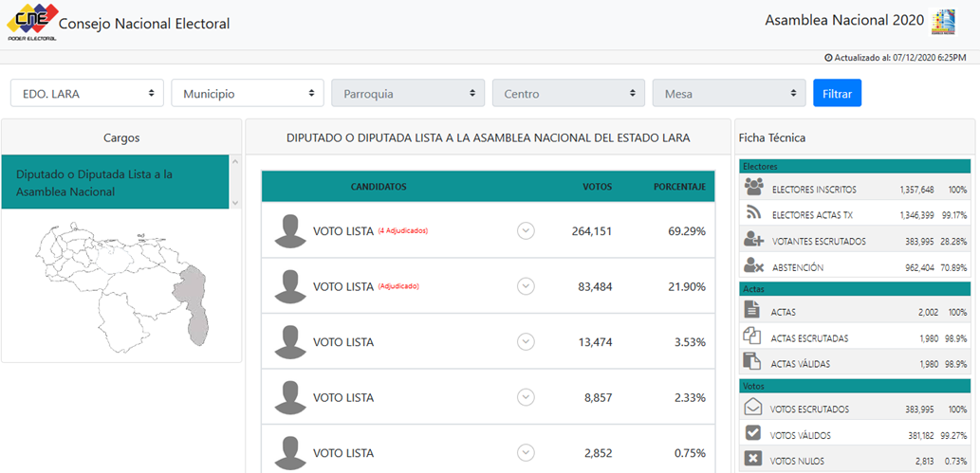The image size is (980, 473).
Task: Click the Electores Inscritos people icon
Action: pyautogui.click(x=753, y=188)
